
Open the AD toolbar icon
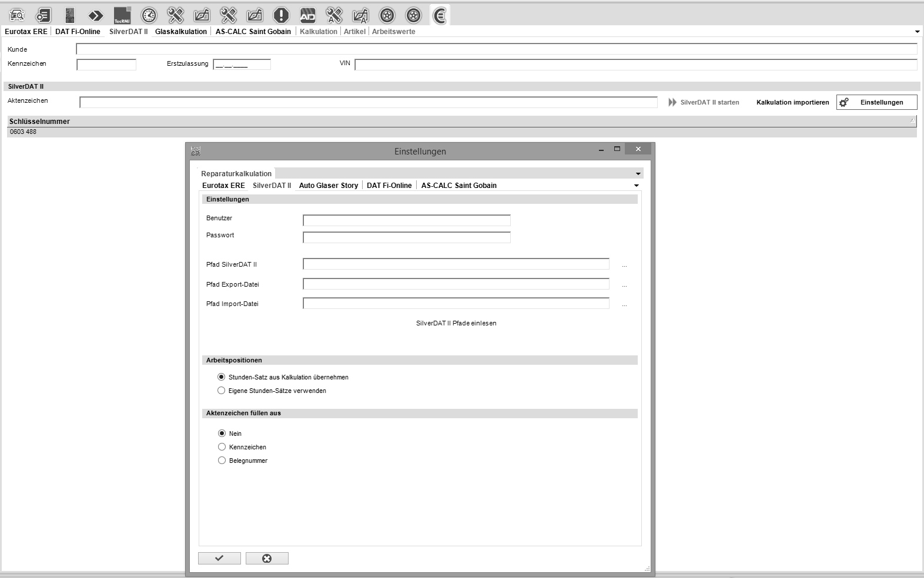coord(307,15)
